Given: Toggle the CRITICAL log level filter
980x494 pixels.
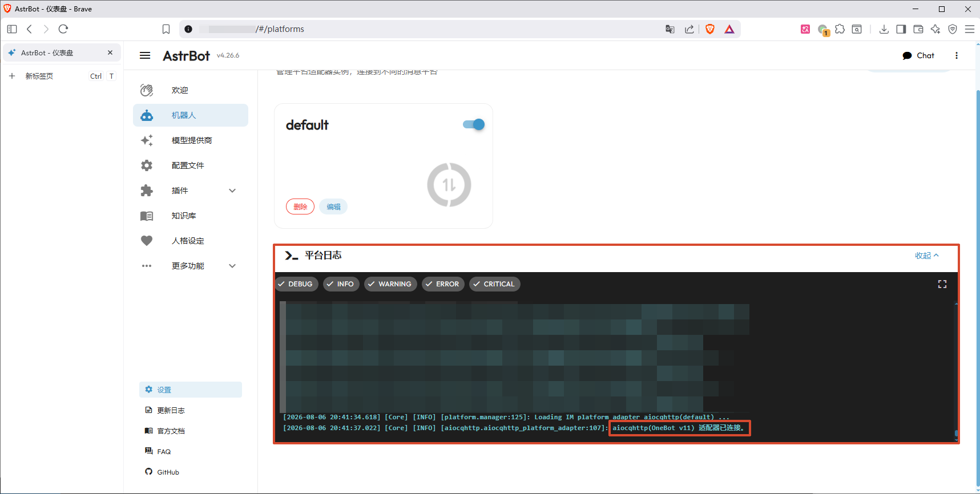Looking at the screenshot, I should (495, 284).
